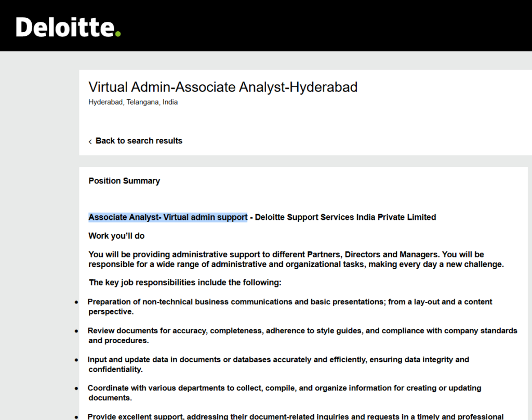Screen dimensions: 532x420
Task: Click bullet starting Provide excellent support
Action: click(296, 416)
